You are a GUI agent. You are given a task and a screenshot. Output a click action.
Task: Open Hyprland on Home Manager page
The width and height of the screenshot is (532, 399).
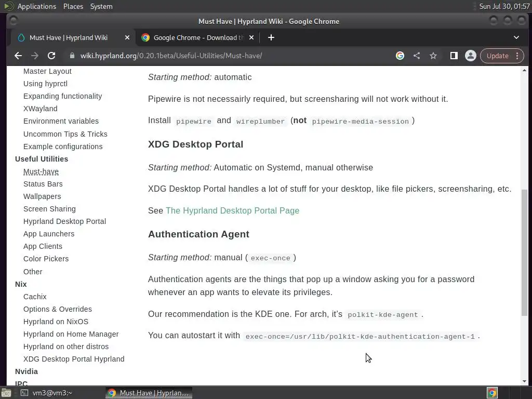(x=71, y=334)
